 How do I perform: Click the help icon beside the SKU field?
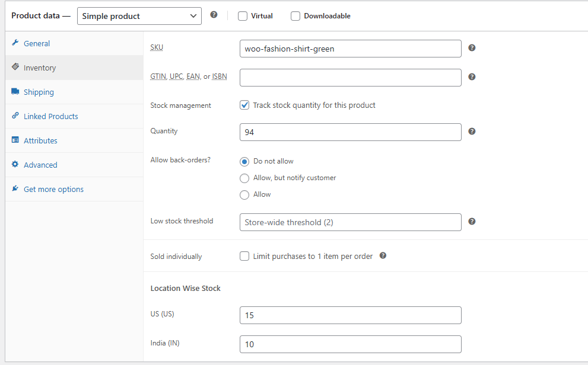point(472,48)
